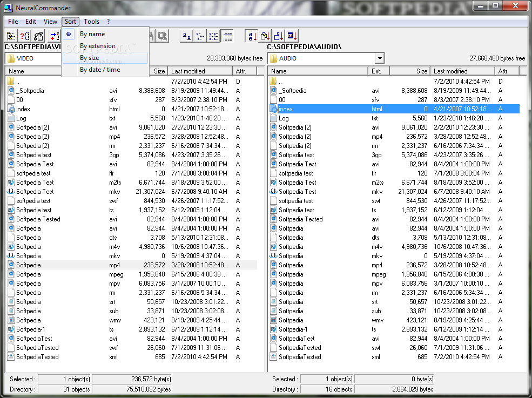Click the sort by size toolbar icon
Image resolution: width=532 pixels, height=398 pixels.
click(x=279, y=36)
